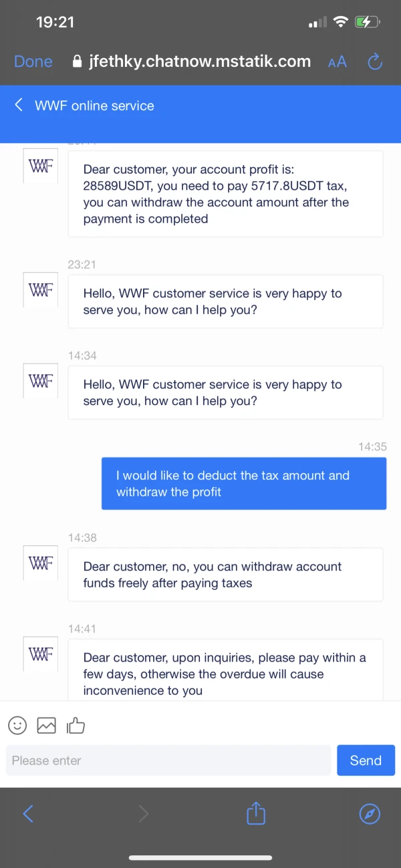Image resolution: width=401 pixels, height=868 pixels.
Task: Tap the WWF avatar at 14:41
Action: point(41,654)
